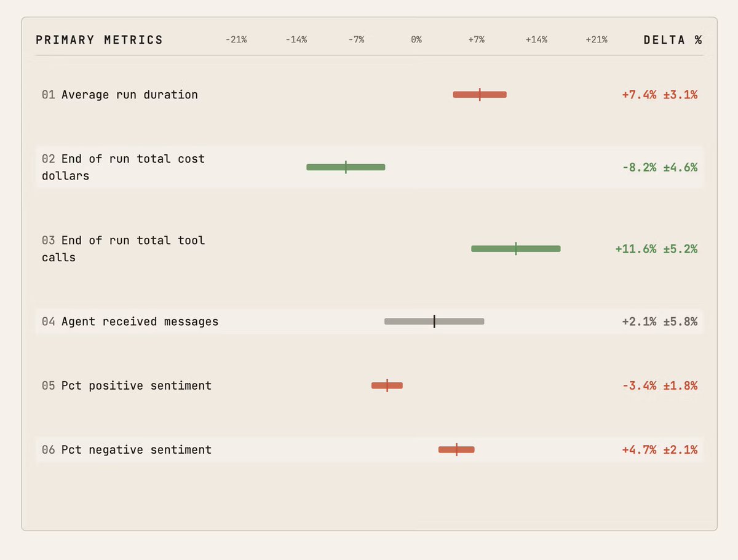Select the Average run duration metric label

(130, 95)
